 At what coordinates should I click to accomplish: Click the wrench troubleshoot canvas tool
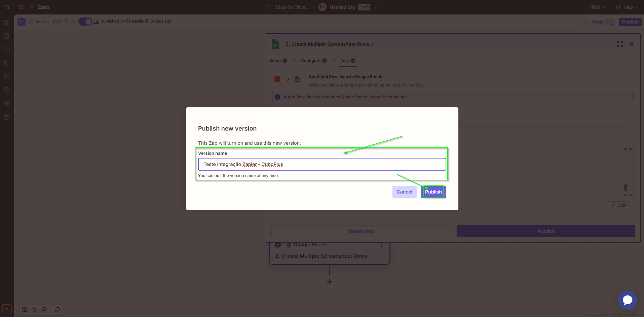point(44,310)
